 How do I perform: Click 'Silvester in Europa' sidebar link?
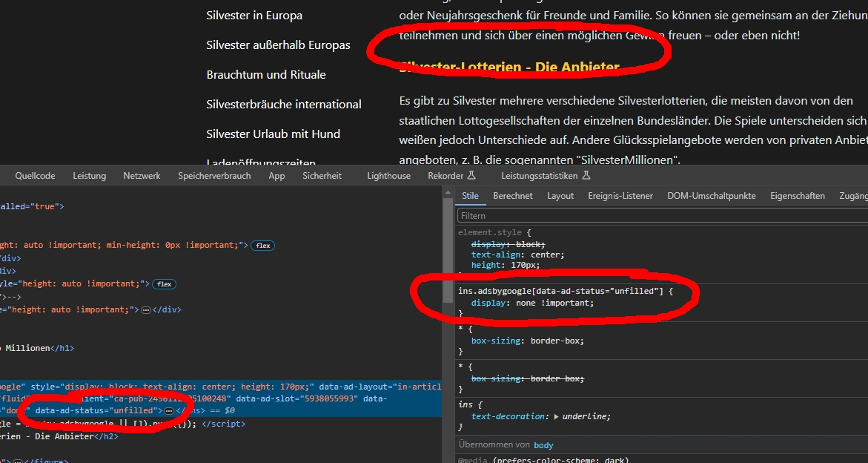point(254,15)
